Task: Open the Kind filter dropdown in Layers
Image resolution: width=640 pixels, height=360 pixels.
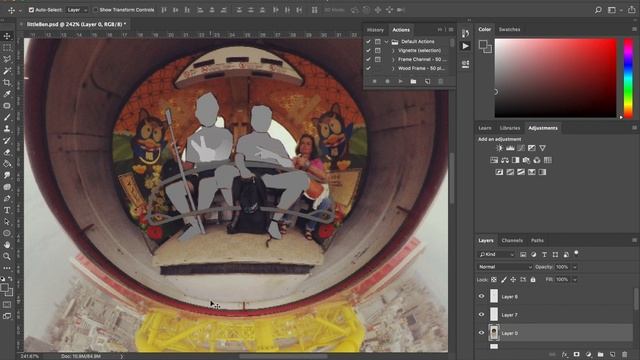Action: [496, 254]
